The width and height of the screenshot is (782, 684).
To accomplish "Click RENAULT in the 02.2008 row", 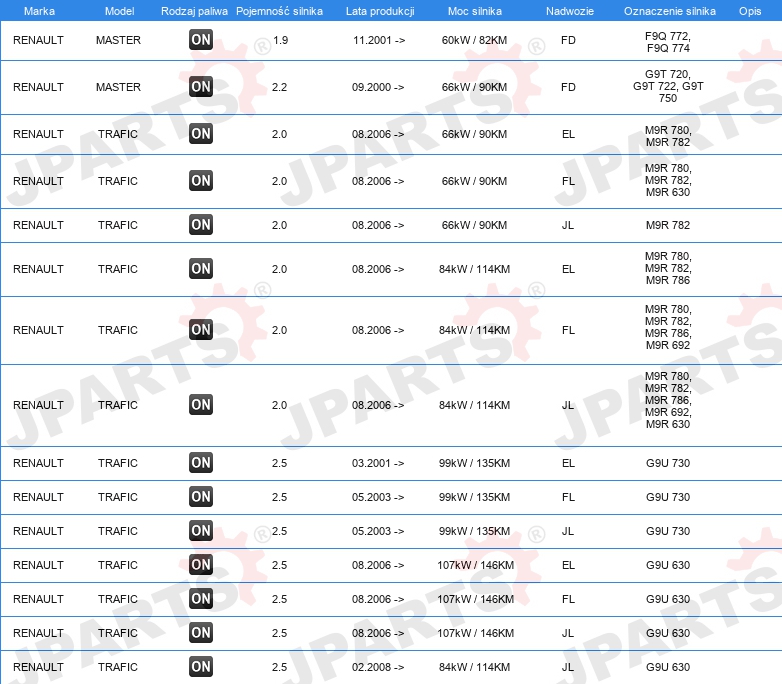I will pos(38,667).
